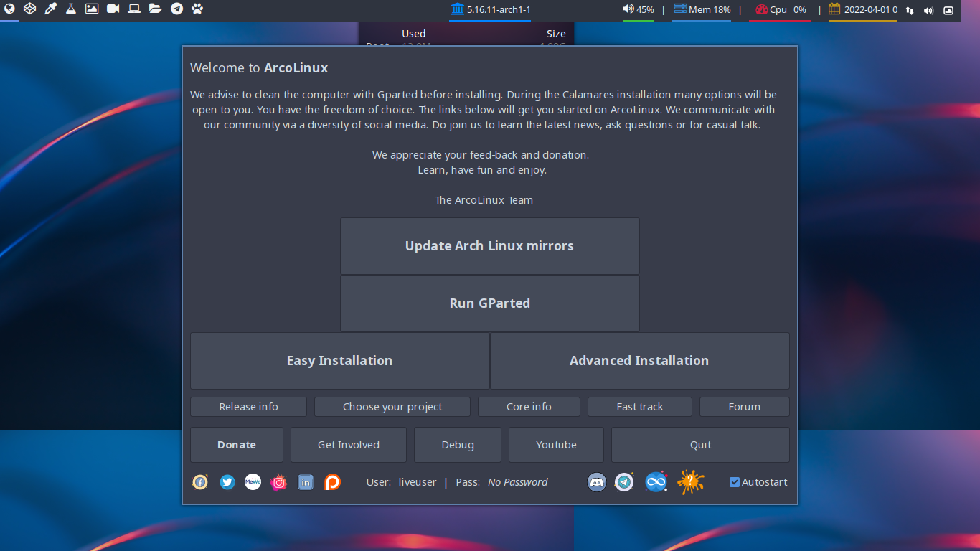Open Release info
This screenshot has height=551, width=980.
(x=248, y=407)
